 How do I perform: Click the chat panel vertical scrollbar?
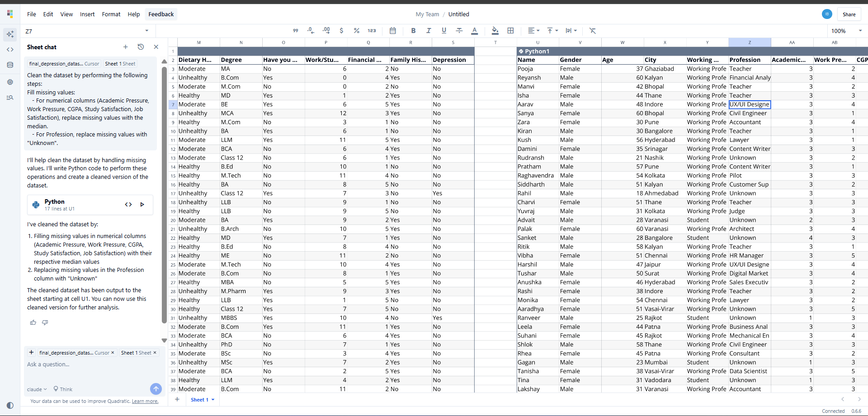pos(164,194)
